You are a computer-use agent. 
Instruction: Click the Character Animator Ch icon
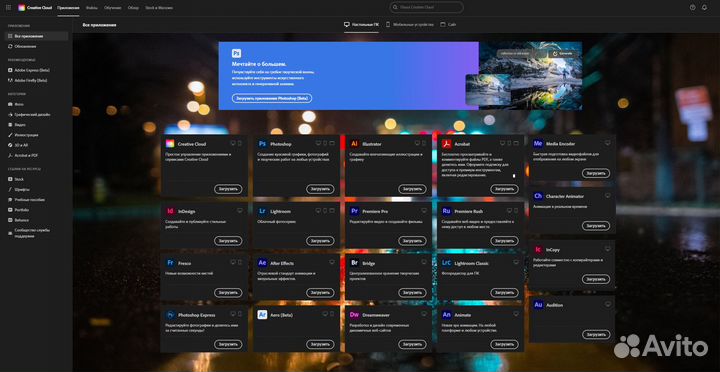coord(538,196)
